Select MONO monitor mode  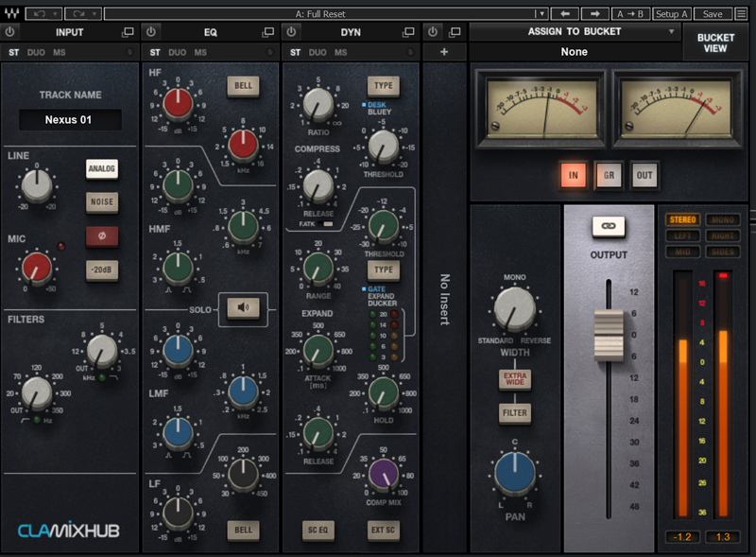click(x=722, y=219)
